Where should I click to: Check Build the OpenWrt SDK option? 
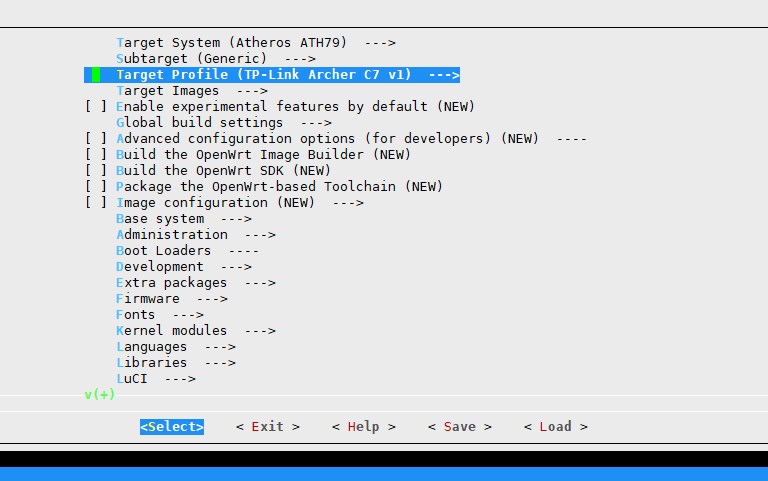[x=96, y=171]
